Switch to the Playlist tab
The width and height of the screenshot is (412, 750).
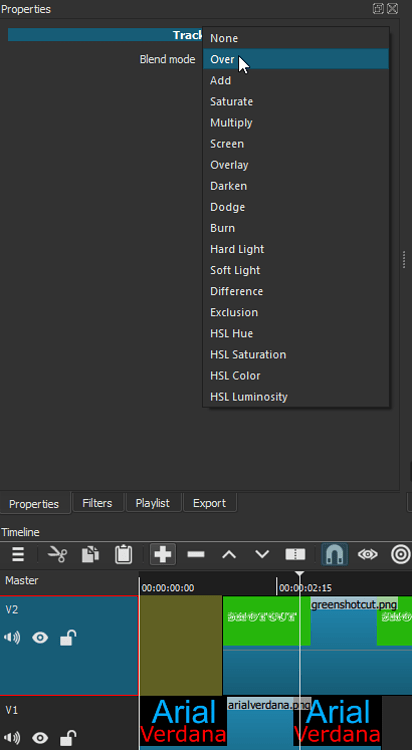tap(153, 503)
